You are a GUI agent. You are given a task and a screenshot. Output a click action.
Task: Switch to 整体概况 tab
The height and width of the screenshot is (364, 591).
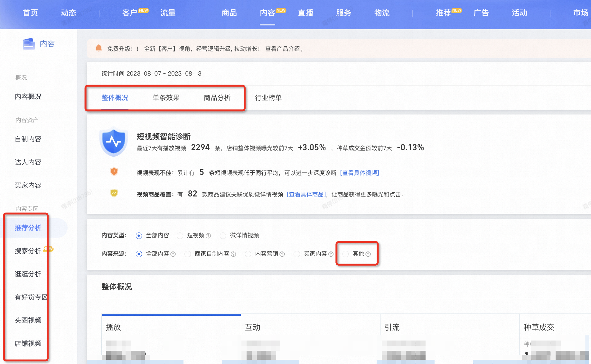point(115,98)
